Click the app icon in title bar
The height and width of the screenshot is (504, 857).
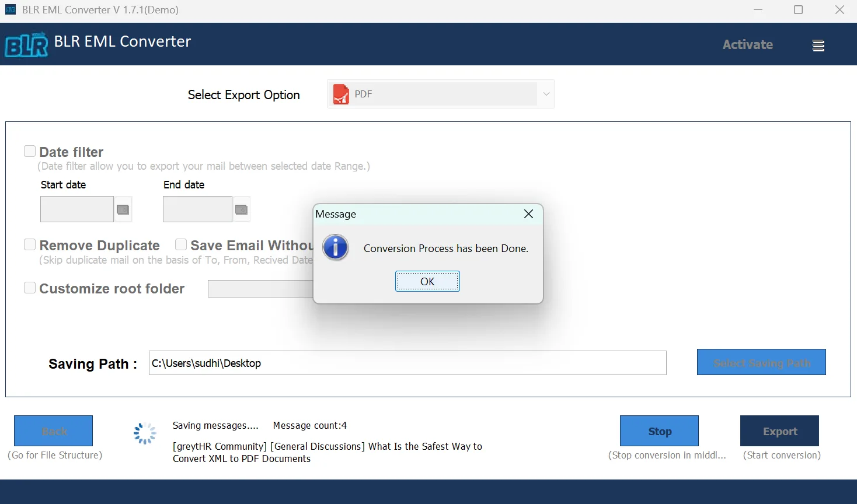coord(11,10)
